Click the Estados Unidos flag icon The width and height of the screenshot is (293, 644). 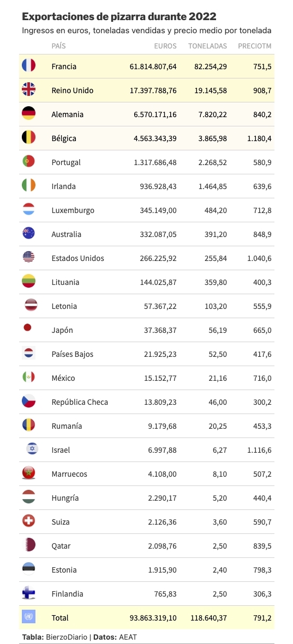(28, 258)
